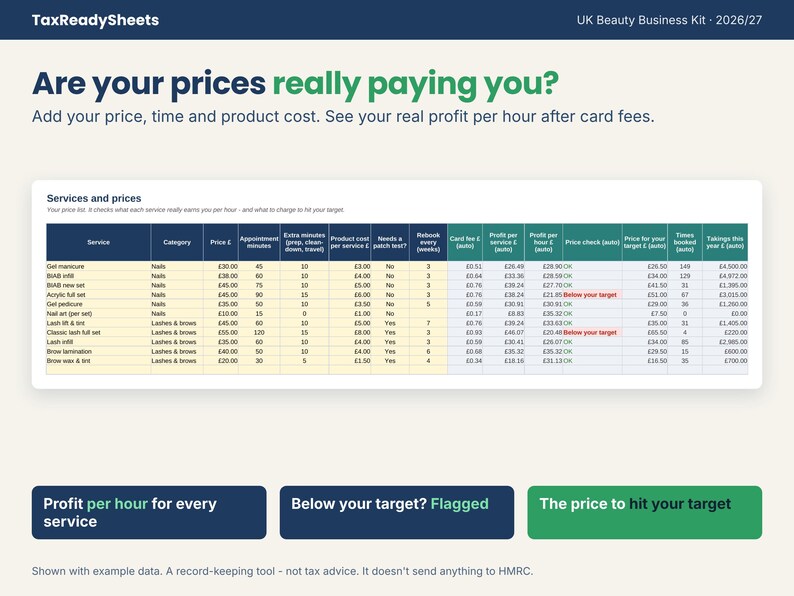This screenshot has width=794, height=596.
Task: Select the 'Profit per hour for every service' card
Action: [149, 512]
